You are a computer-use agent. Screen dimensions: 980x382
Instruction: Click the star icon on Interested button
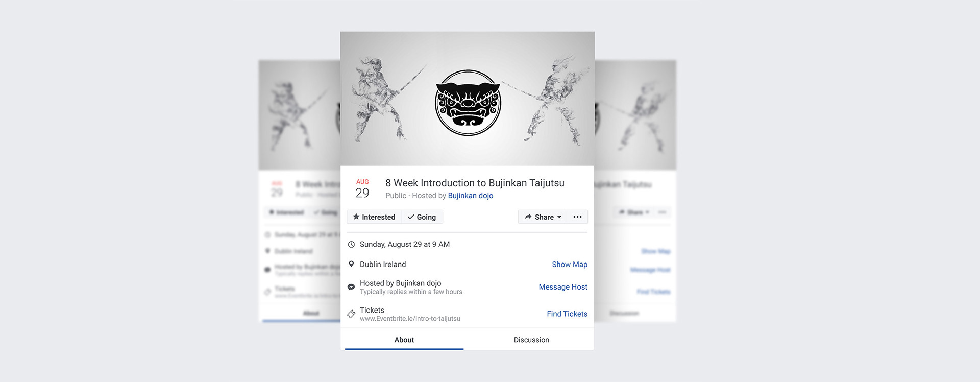coord(356,217)
